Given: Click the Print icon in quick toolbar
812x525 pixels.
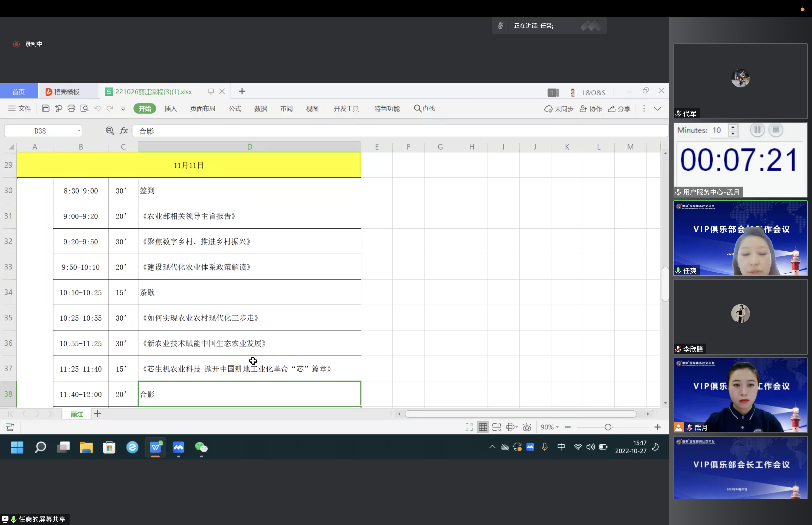Looking at the screenshot, I should pyautogui.click(x=71, y=108).
